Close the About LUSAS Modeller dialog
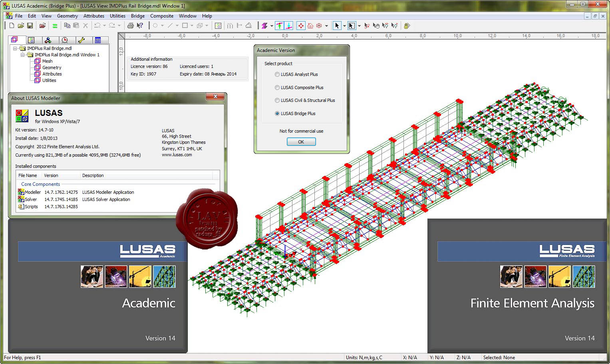 215,97
